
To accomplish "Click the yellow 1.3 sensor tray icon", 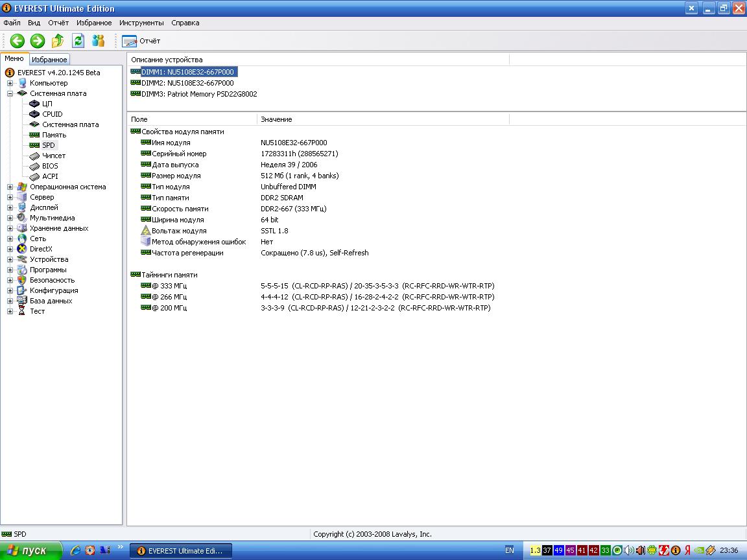I will pos(536,550).
